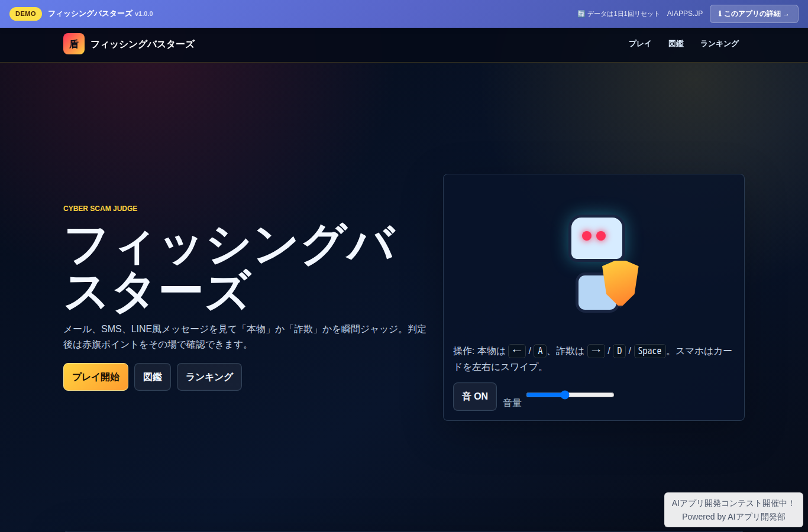Open the ランキング nav item in the header

(x=719, y=44)
